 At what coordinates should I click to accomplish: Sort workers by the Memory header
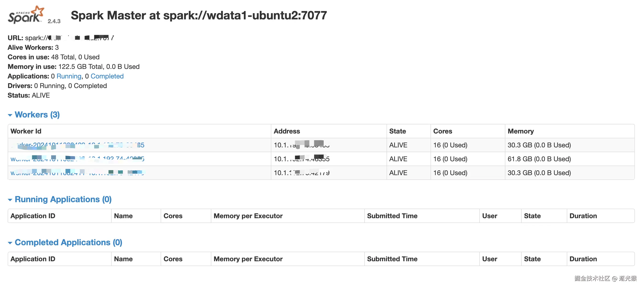(520, 131)
